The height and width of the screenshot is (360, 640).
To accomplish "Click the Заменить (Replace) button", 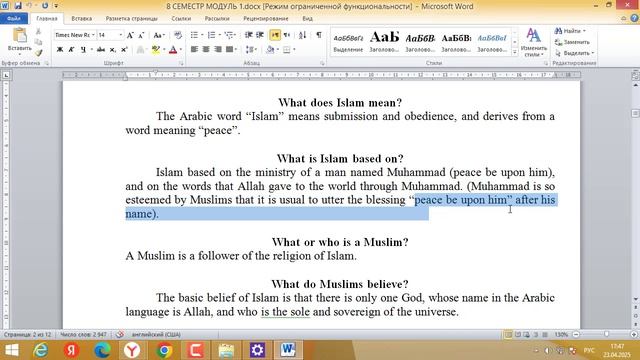I will click(572, 42).
